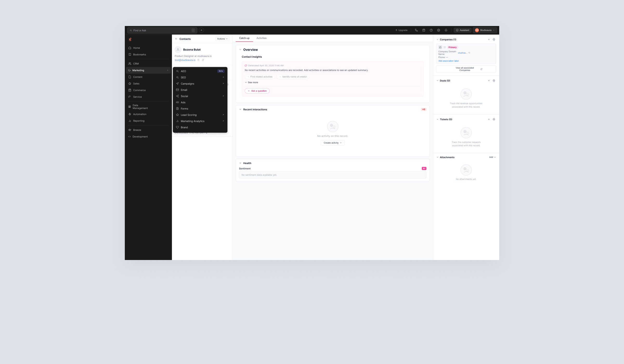Click the Find related activities chip

pyautogui.click(x=260, y=77)
